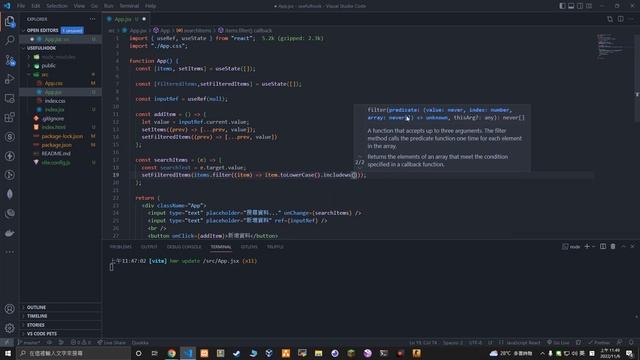The image size is (640, 360).
Task: Click Prettier status bar item
Action: coord(599,342)
